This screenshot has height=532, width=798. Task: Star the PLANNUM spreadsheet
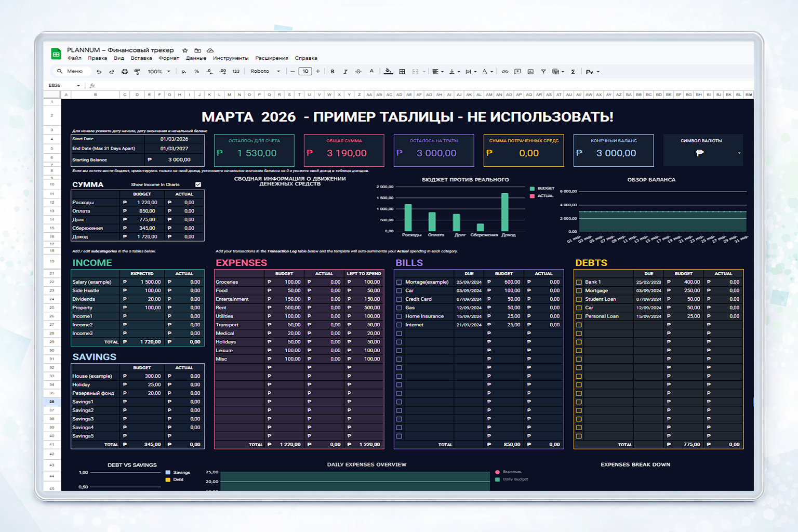[x=185, y=50]
